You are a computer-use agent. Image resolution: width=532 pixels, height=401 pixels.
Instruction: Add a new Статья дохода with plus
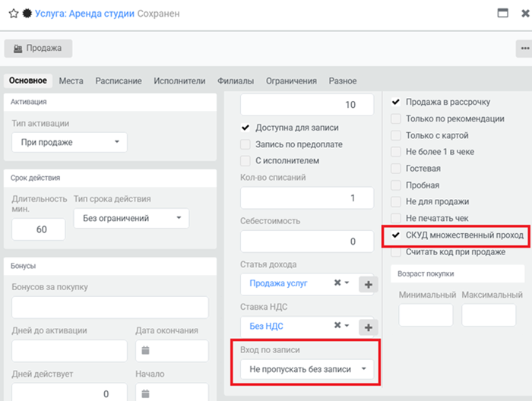point(369,284)
